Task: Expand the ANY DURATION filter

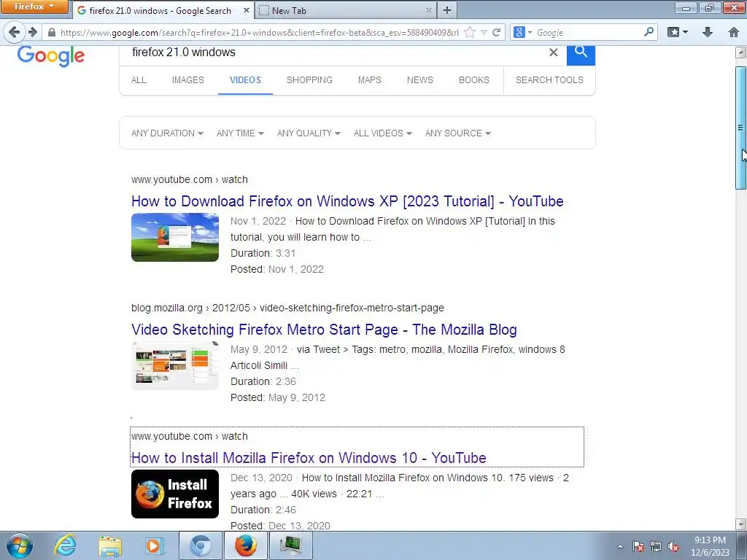Action: 167,133
